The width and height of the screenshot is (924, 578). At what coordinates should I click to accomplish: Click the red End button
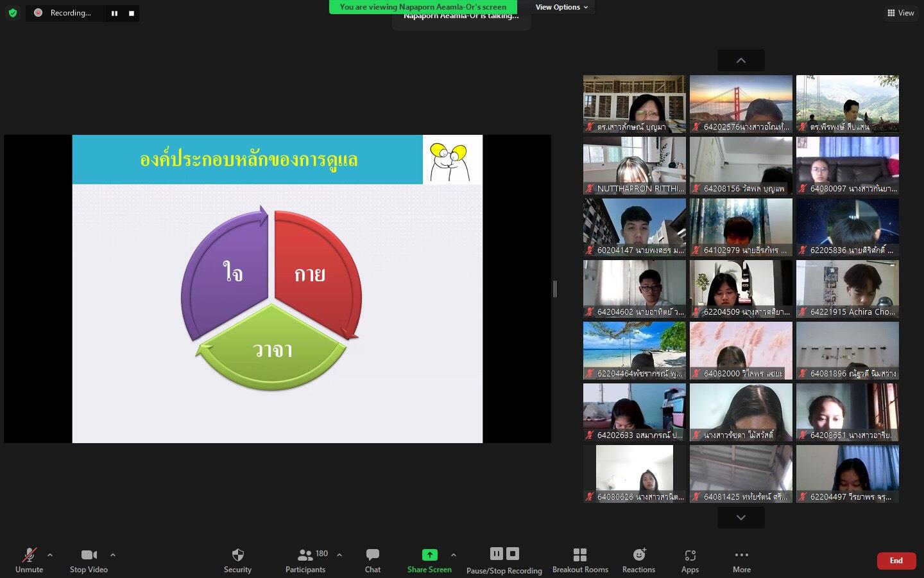tap(896, 561)
